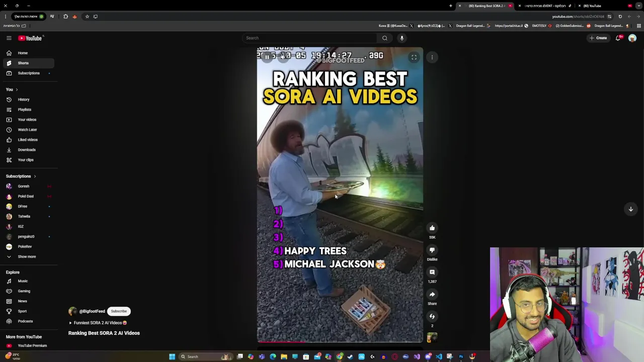
Task: Open Sport under Explore
Action: pos(28,311)
